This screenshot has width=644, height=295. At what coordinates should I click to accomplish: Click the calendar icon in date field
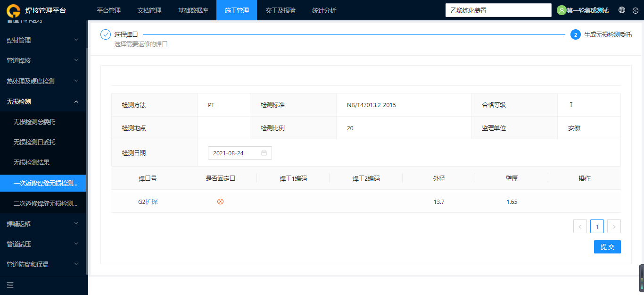264,153
